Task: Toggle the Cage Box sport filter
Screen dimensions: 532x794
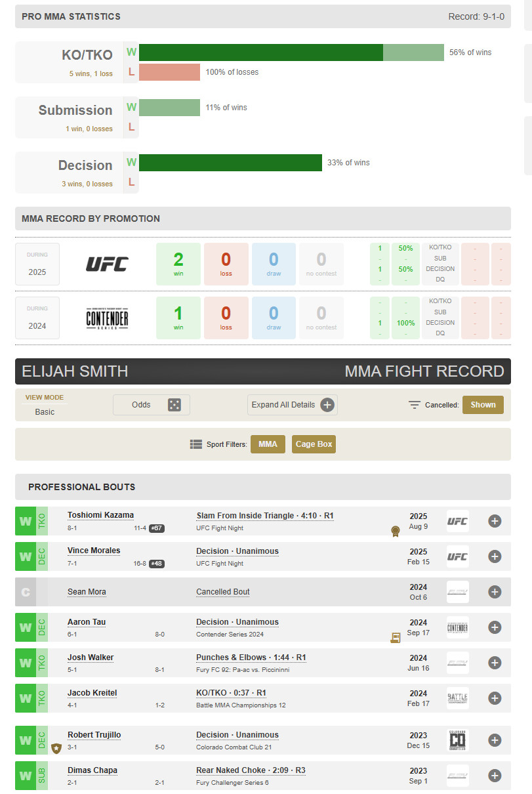Action: (314, 444)
